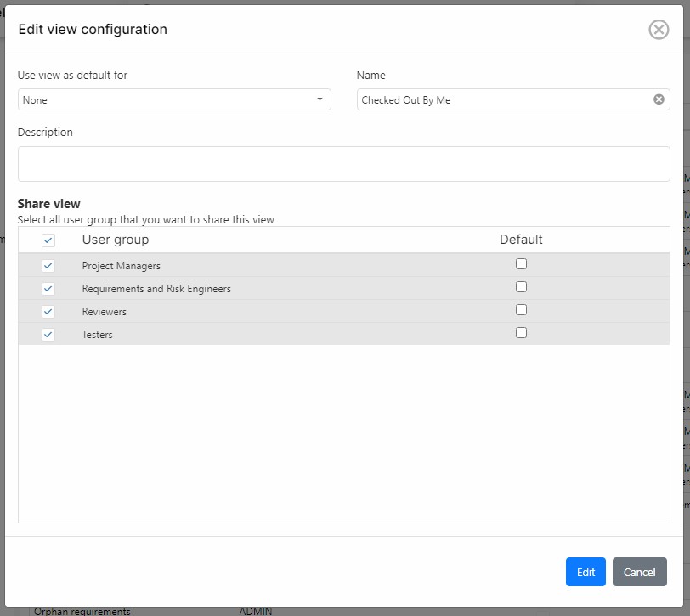The width and height of the screenshot is (690, 616).
Task: Tick the Default checkbox for Testers
Action: coord(521,333)
